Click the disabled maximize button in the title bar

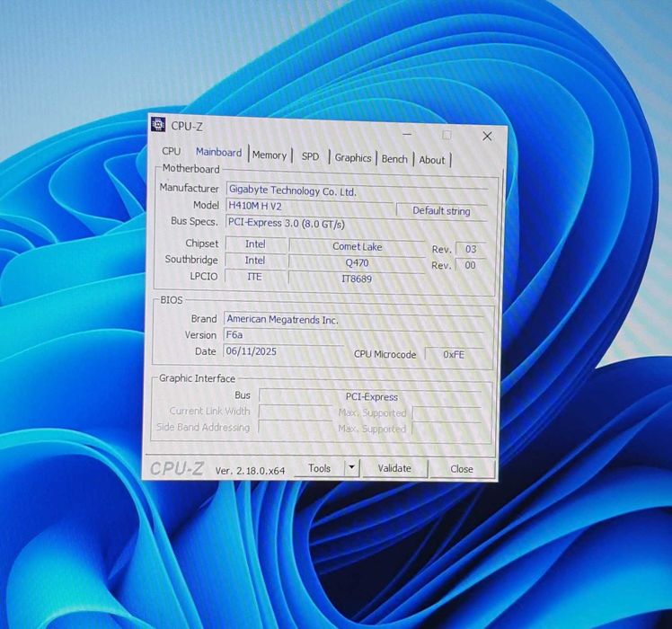pyautogui.click(x=447, y=135)
